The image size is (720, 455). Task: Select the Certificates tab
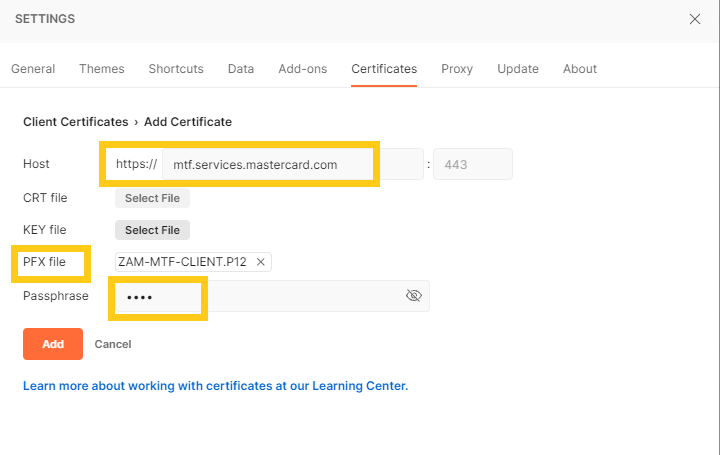(x=384, y=69)
